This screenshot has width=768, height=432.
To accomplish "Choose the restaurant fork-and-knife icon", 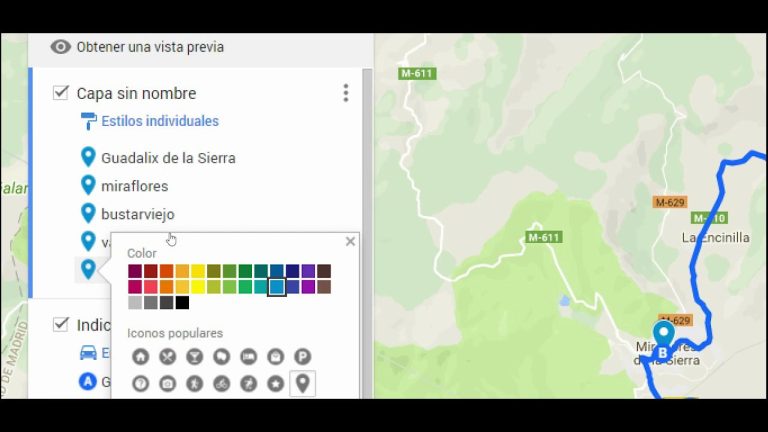I will click(168, 357).
